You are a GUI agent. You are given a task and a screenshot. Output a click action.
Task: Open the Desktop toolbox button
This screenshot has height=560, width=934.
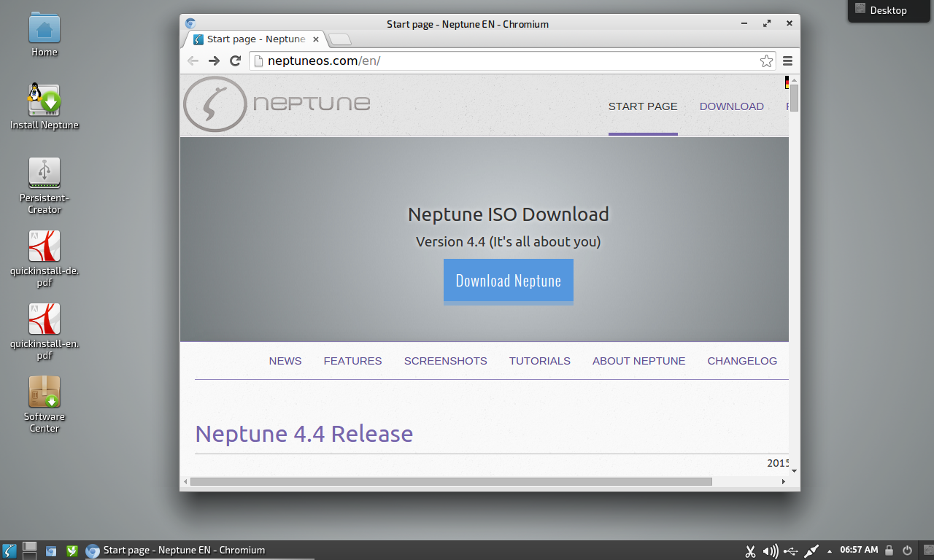890,10
